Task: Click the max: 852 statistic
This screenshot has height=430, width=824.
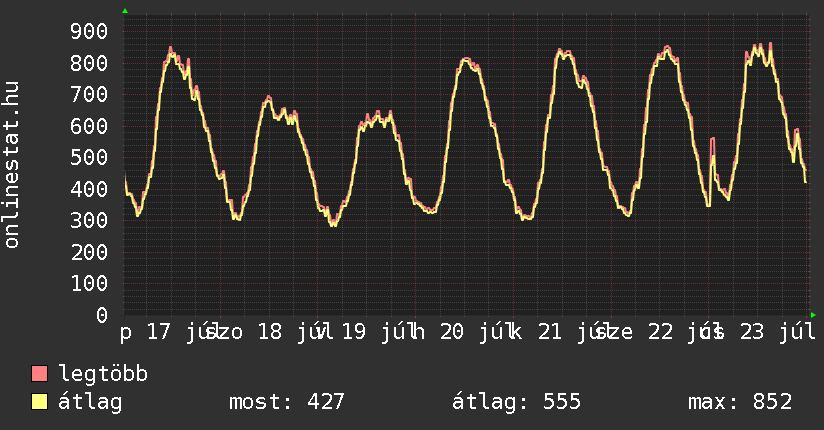Action: click(740, 402)
